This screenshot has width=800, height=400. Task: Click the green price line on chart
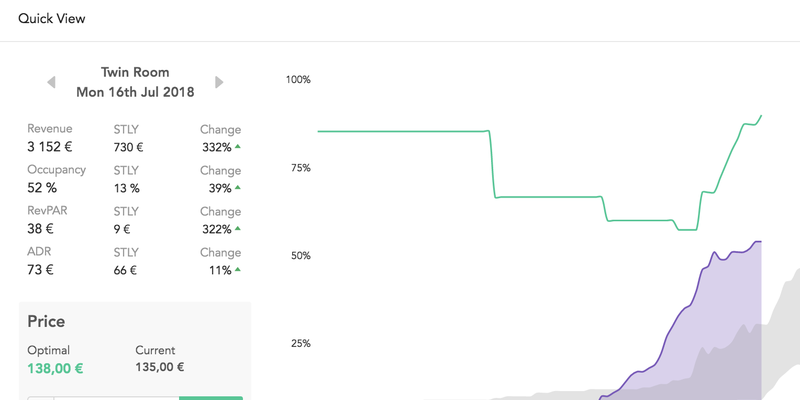(398, 132)
